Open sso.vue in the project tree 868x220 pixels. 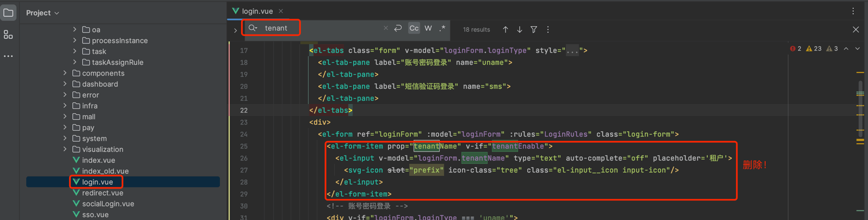pyautogui.click(x=95, y=215)
